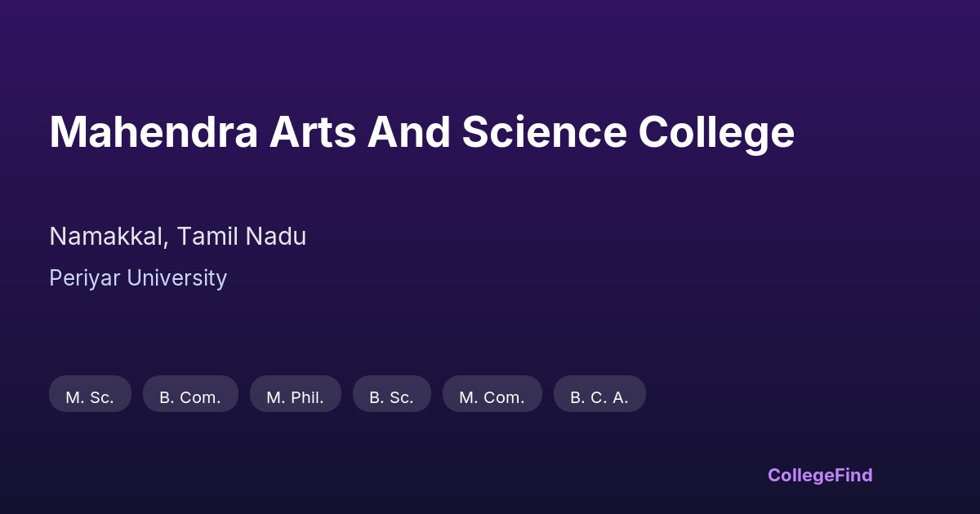
Task: Click the B. C. A. course chip
Action: click(599, 397)
